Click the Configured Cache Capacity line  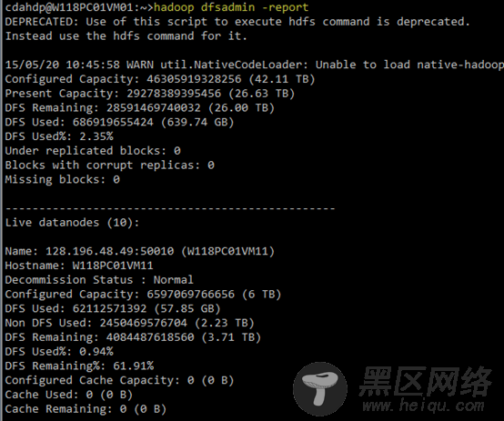[119, 380]
